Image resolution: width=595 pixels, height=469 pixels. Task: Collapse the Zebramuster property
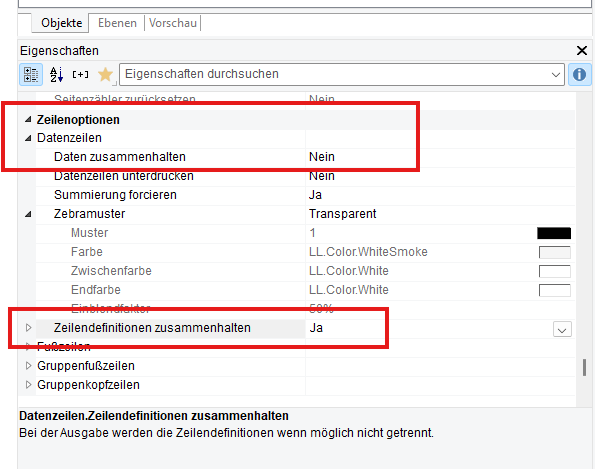28,214
